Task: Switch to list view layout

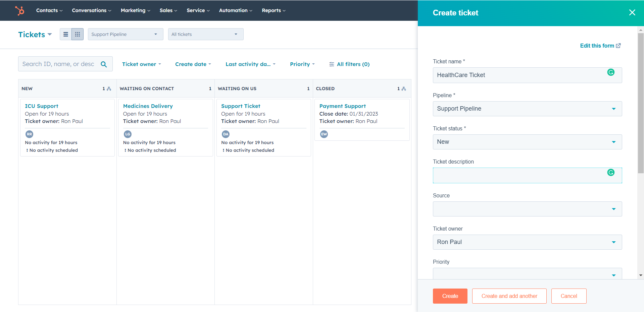Action: pos(65,34)
